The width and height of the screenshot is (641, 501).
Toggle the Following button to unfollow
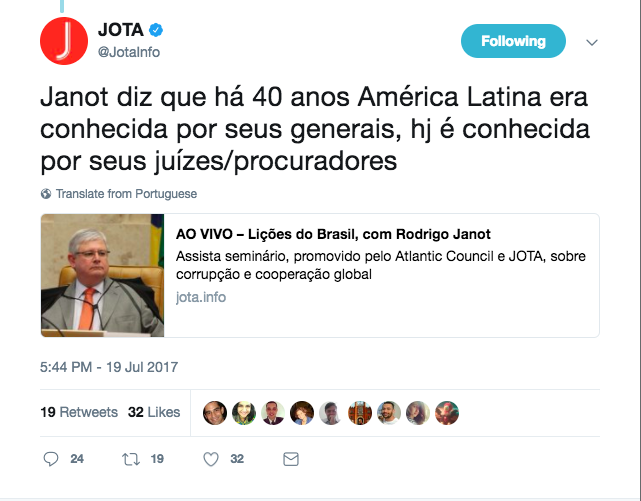pos(513,41)
